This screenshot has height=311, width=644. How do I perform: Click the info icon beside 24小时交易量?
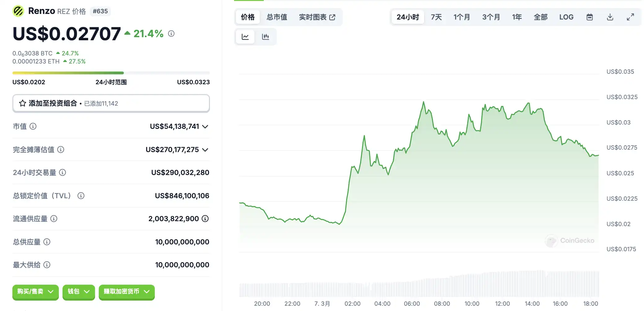click(x=63, y=173)
